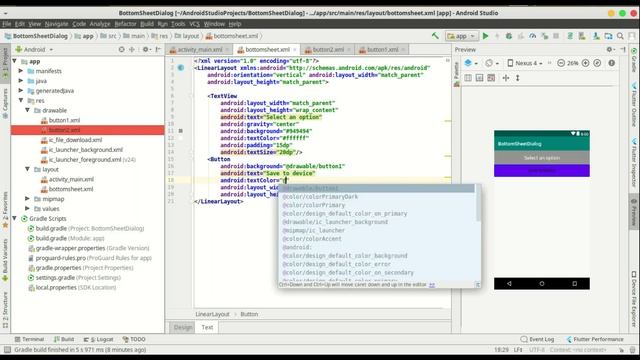Image resolution: width=640 pixels, height=360 pixels.
Task: Open orientation dropdown in preview toolbar
Action: coord(491,63)
